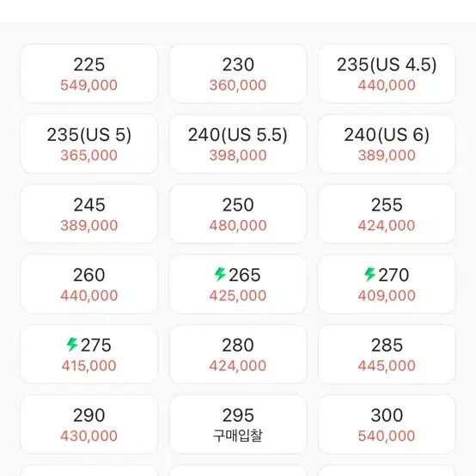Image resolution: width=476 pixels, height=476 pixels.
Task: Tap the 240(US 5.5) size option
Action: tap(238, 143)
